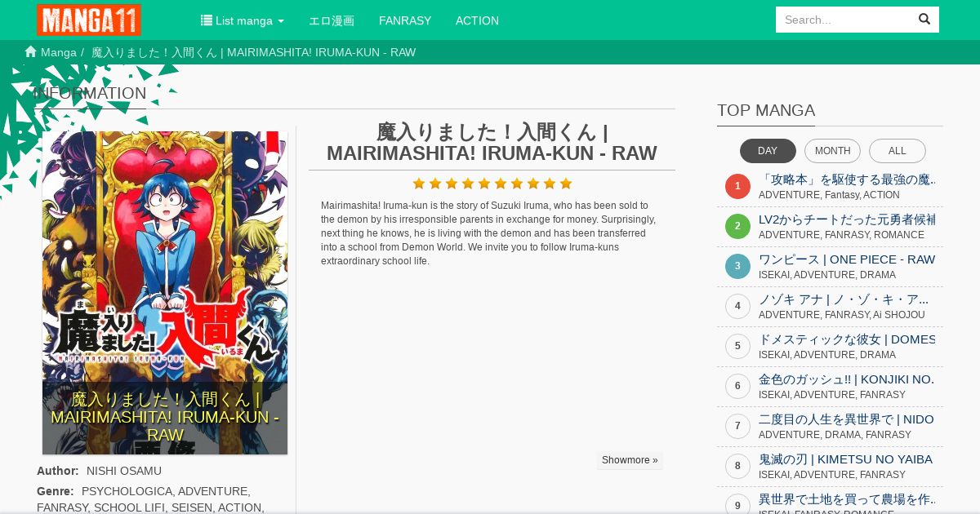Focus the Search input field
This screenshot has height=514, width=980.
[x=843, y=20]
